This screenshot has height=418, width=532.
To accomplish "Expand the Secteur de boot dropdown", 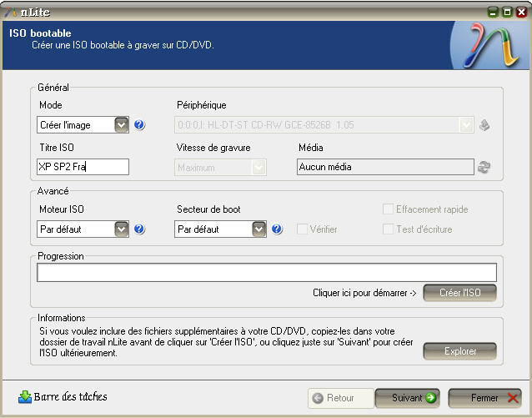I will pyautogui.click(x=220, y=229).
